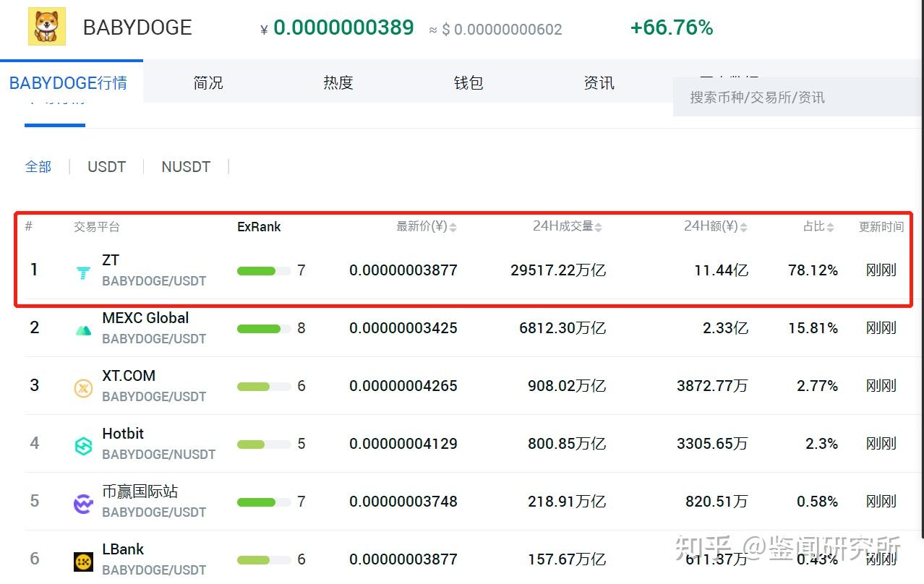Open the ZT exchange name link
Image resolution: width=924 pixels, height=584 pixels.
point(111,260)
